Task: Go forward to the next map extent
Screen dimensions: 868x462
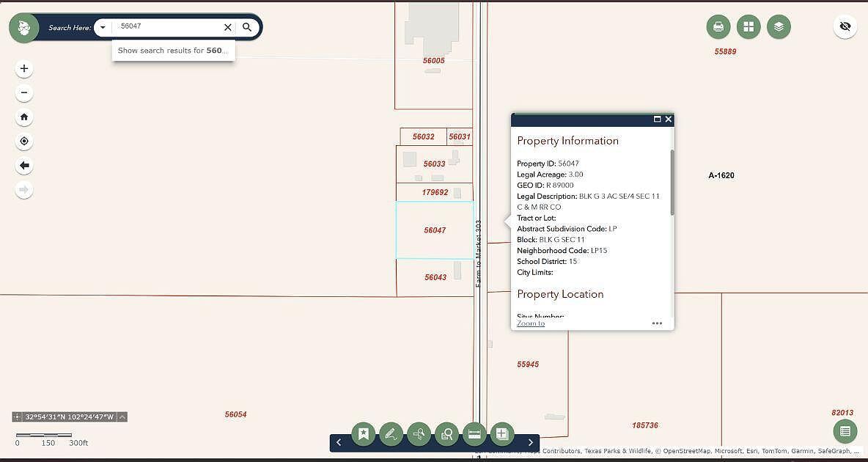Action: pos(23,190)
